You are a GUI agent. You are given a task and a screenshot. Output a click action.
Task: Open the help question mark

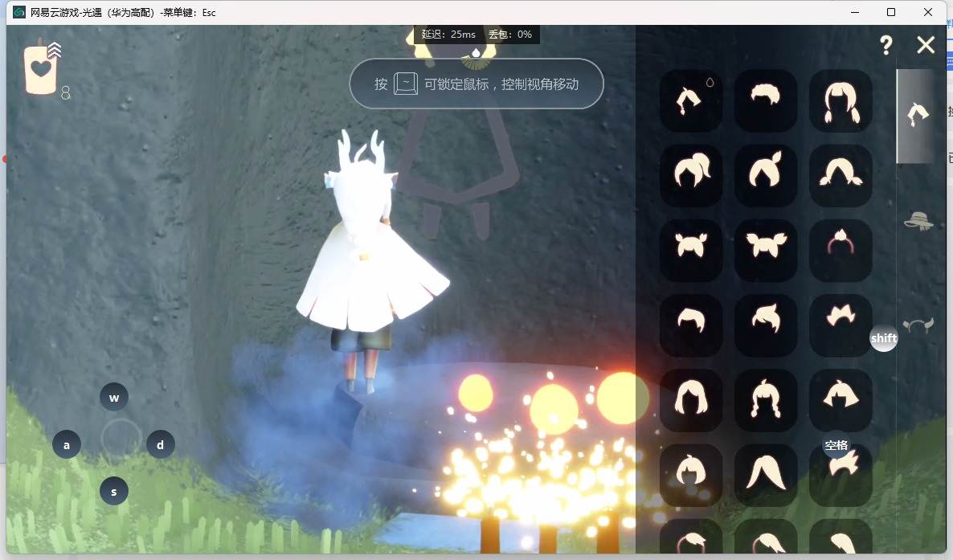click(886, 45)
